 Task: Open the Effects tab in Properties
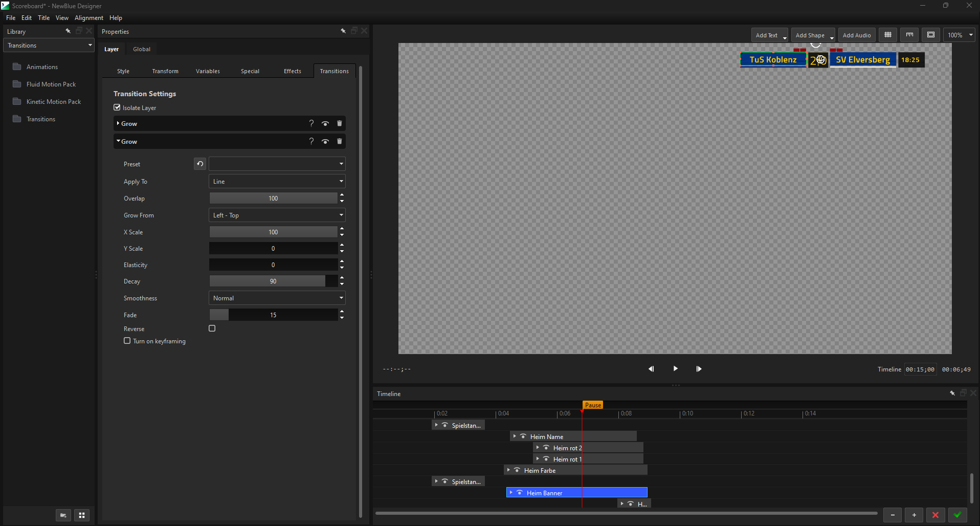(x=293, y=71)
